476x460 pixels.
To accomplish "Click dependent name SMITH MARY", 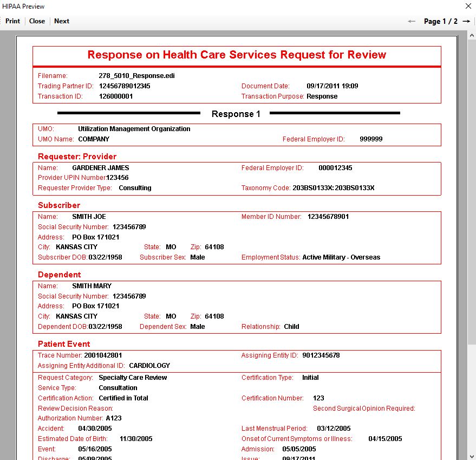I will click(x=92, y=286).
